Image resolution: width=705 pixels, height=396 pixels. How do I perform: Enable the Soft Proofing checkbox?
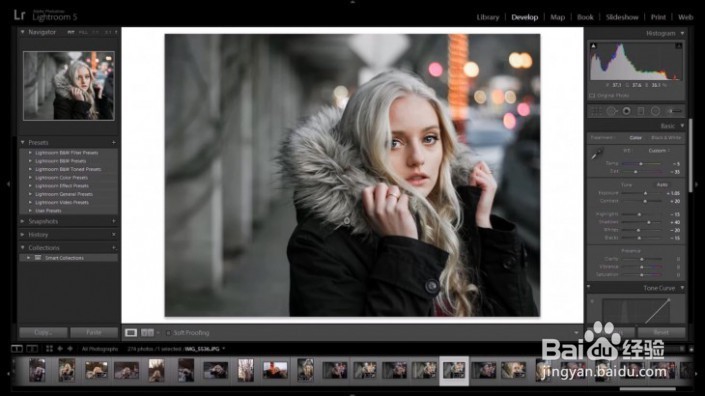[x=168, y=333]
